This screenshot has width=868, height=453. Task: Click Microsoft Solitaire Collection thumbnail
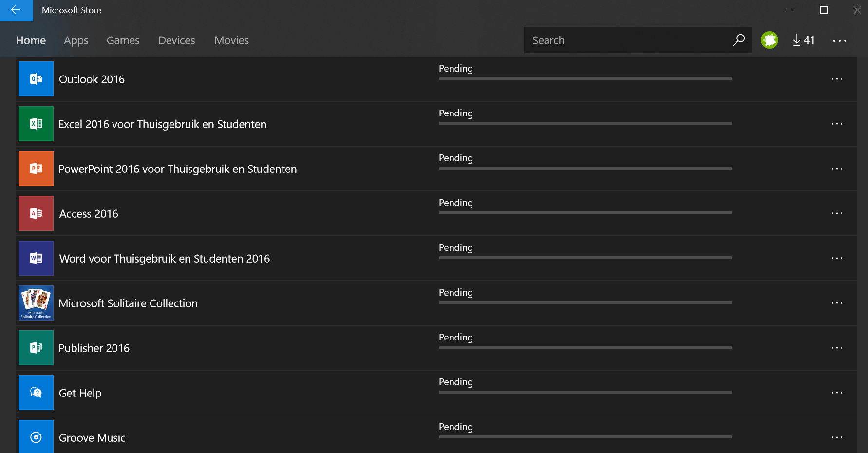coord(36,303)
